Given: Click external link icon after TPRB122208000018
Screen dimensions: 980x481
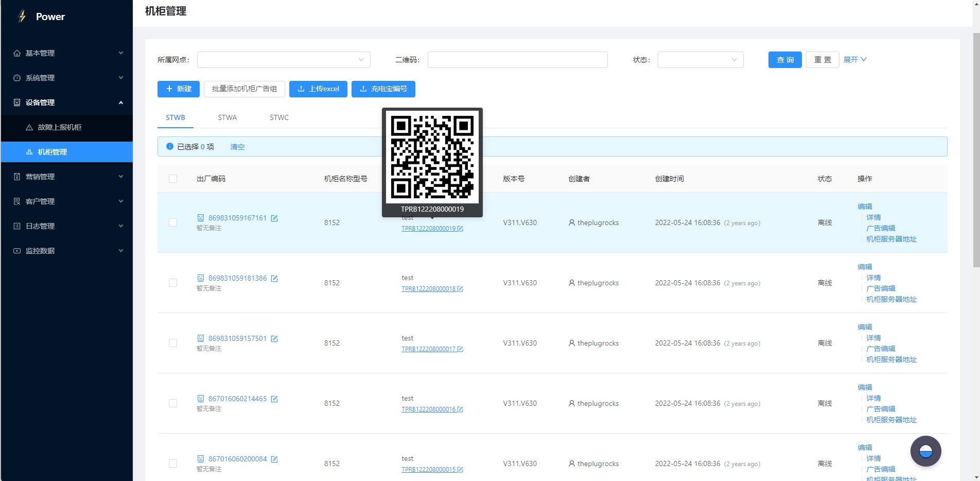Looking at the screenshot, I should pos(460,289).
